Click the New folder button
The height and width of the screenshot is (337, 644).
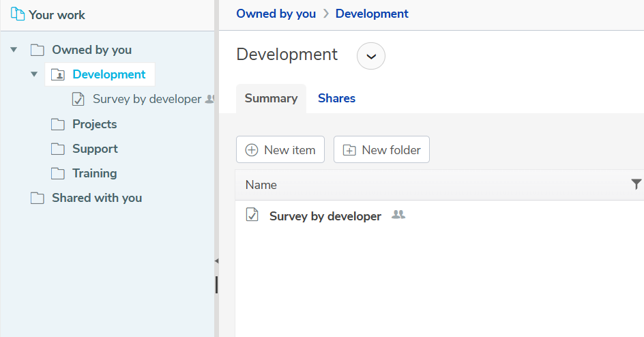click(x=381, y=150)
